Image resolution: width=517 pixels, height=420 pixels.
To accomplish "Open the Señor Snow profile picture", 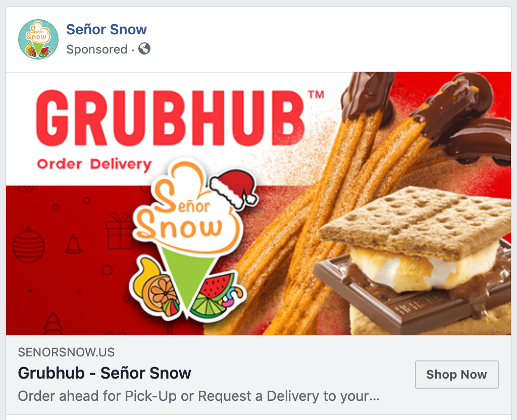I will click(38, 39).
